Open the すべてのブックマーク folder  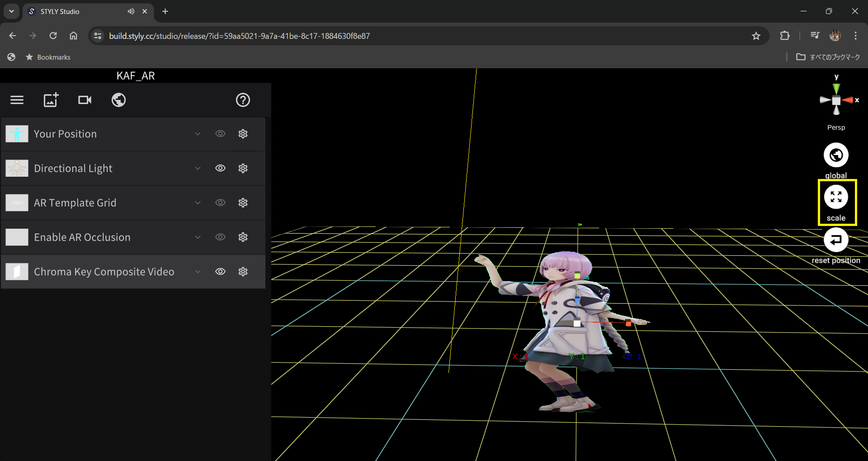[828, 57]
